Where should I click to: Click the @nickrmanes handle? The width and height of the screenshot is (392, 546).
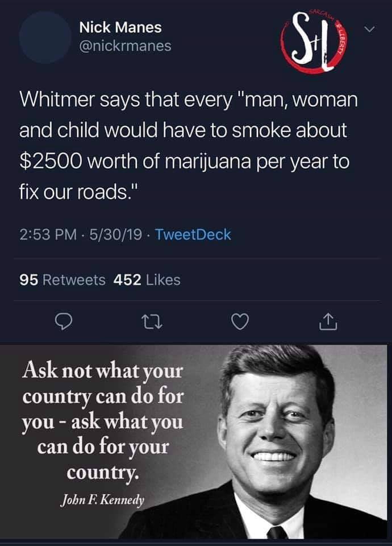(x=125, y=46)
